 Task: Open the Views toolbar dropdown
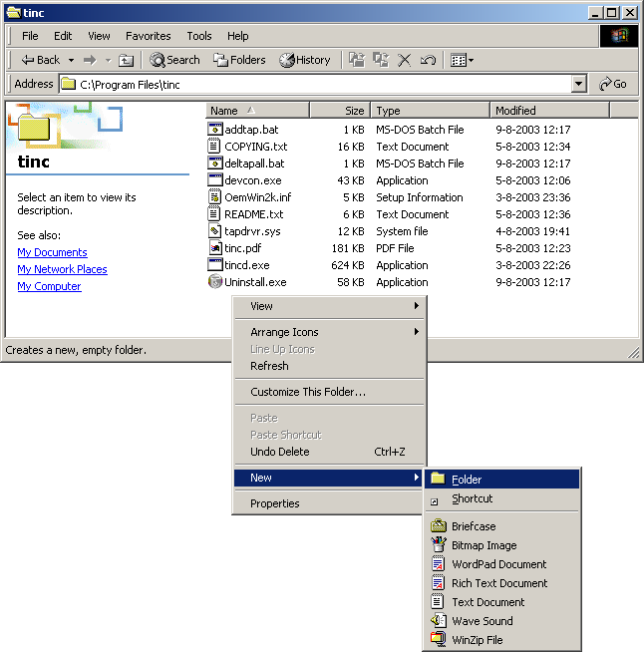tap(462, 60)
